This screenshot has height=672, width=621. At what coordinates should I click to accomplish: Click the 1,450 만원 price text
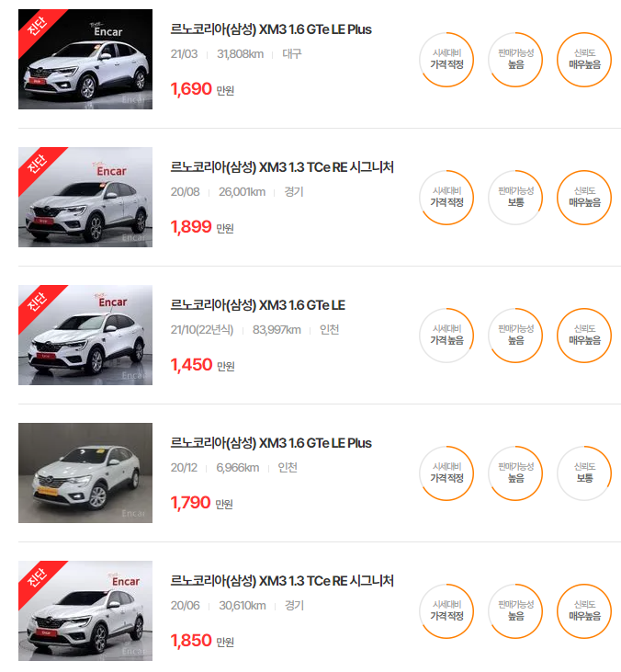[x=203, y=365]
